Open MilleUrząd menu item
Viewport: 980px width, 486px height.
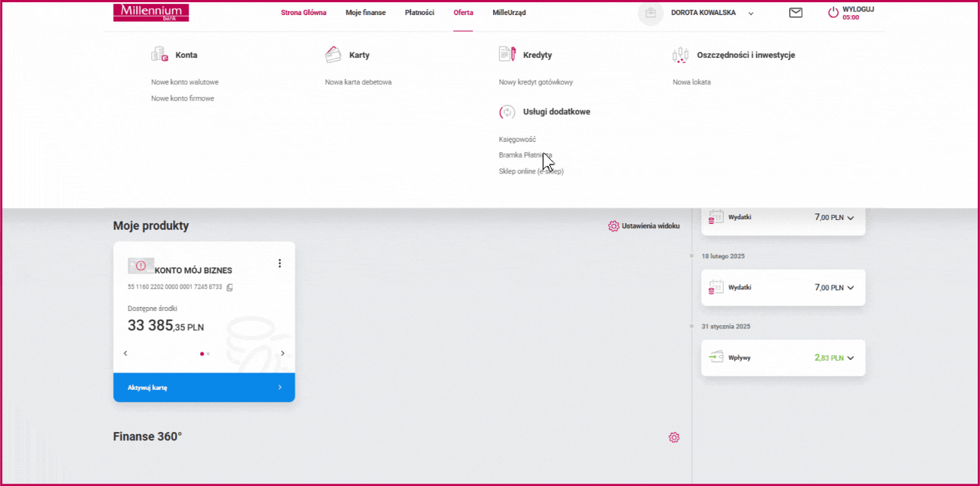[510, 13]
